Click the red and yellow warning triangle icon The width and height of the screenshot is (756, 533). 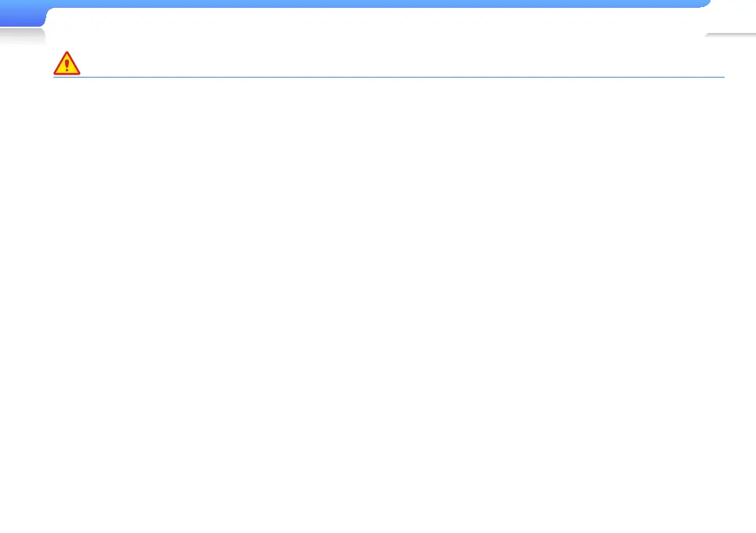(67, 63)
